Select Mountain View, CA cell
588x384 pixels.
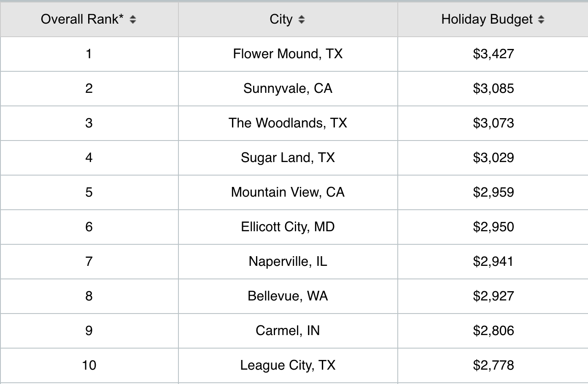288,192
